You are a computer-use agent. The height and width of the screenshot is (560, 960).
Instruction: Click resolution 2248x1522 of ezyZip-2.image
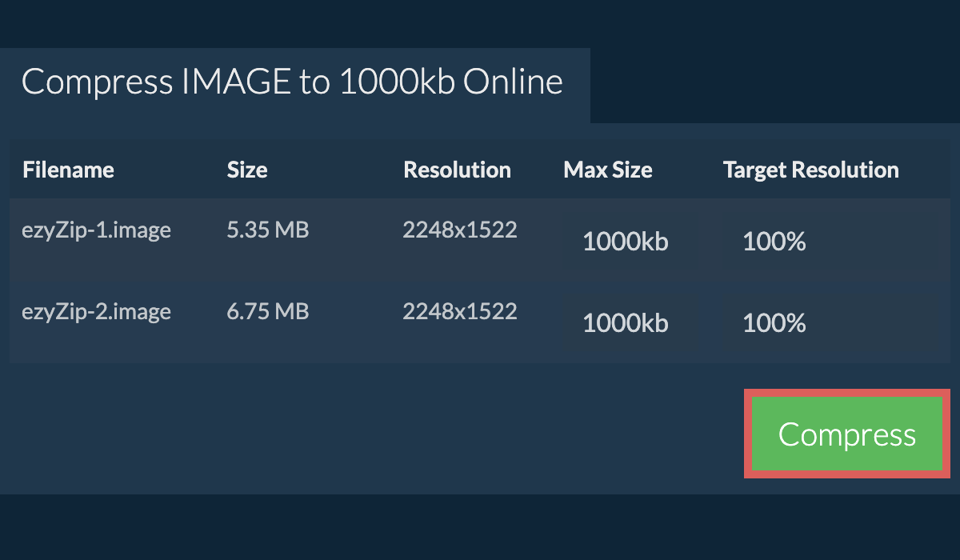(460, 311)
